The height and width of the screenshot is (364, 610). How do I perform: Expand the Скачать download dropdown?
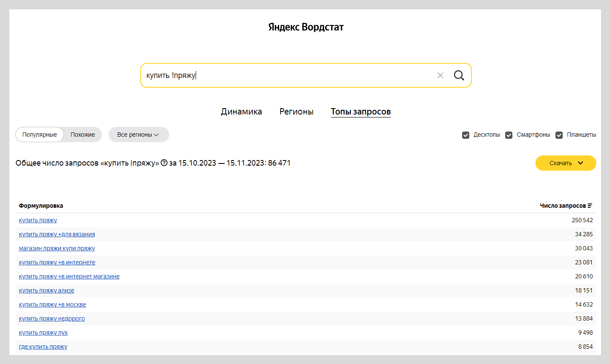566,163
